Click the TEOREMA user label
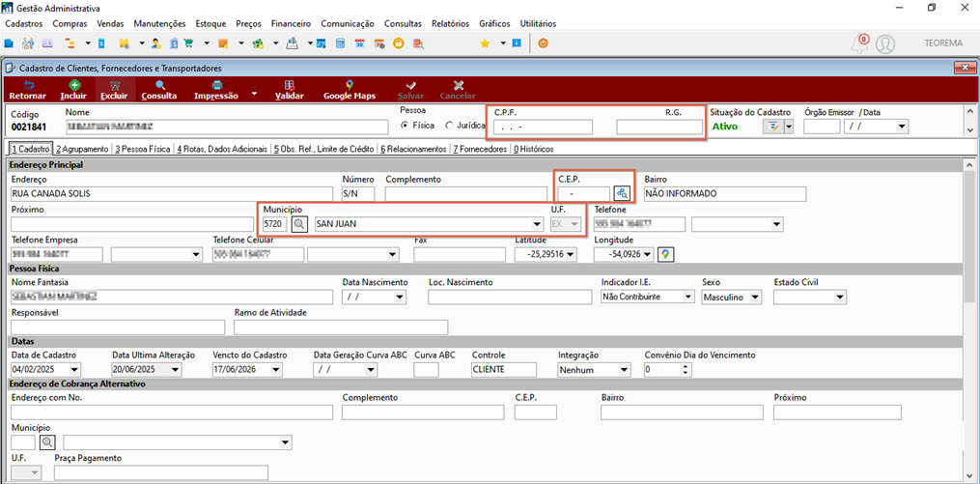 [x=943, y=43]
